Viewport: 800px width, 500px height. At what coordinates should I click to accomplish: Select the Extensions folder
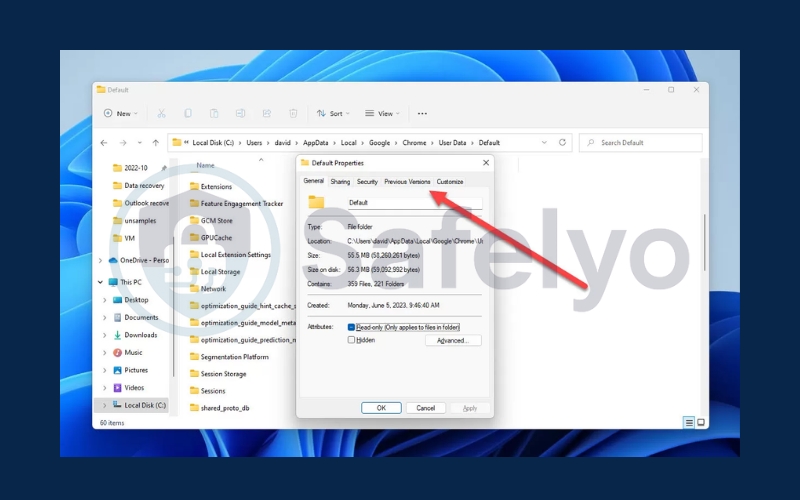pyautogui.click(x=211, y=187)
